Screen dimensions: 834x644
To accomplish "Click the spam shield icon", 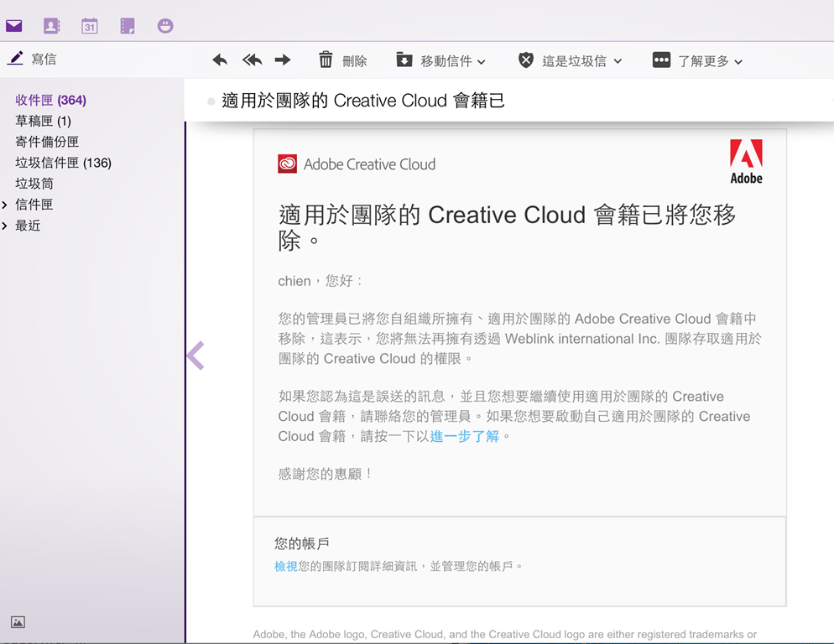I will pyautogui.click(x=526, y=60).
